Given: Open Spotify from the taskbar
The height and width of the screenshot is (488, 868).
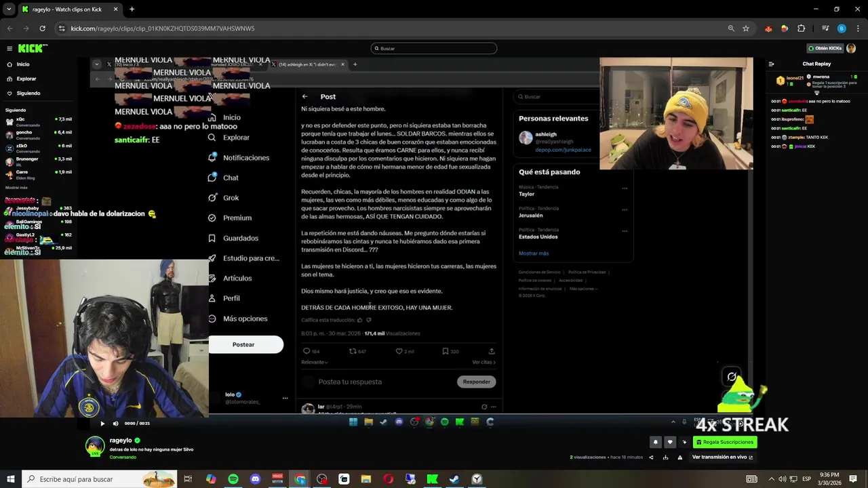Looking at the screenshot, I should coord(233,479).
